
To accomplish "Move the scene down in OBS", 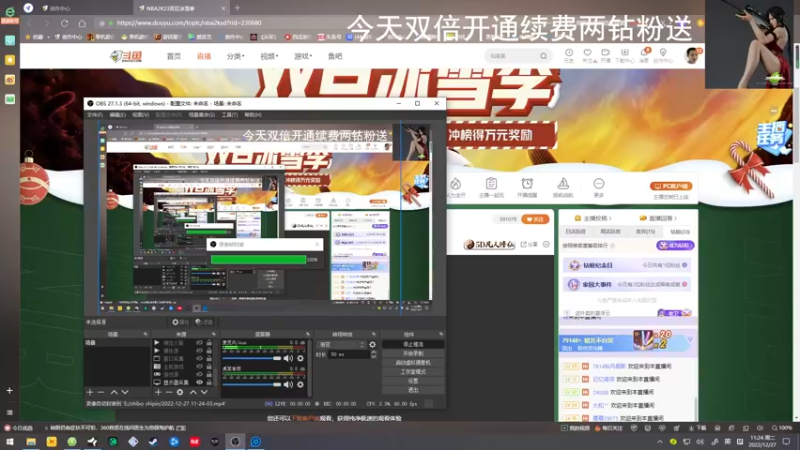I will point(125,392).
